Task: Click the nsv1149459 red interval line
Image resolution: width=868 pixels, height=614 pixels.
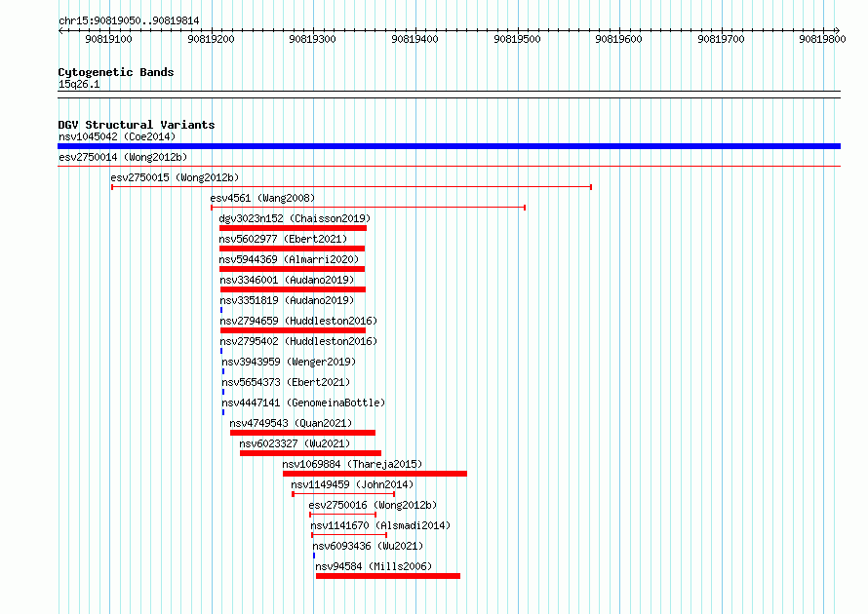Action: [343, 494]
